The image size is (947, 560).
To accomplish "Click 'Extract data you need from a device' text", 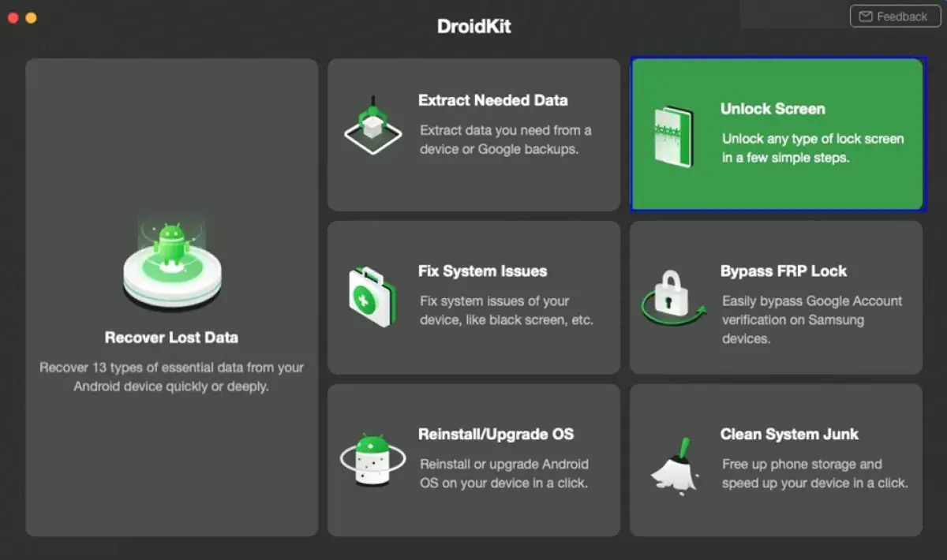I will click(x=505, y=140).
